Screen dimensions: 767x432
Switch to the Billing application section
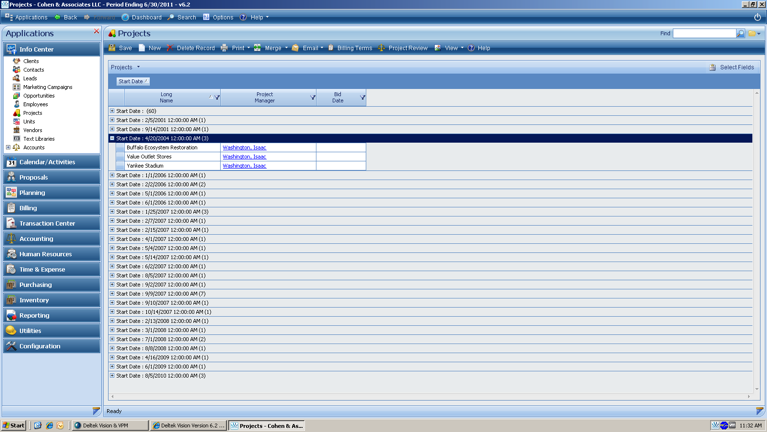click(28, 208)
